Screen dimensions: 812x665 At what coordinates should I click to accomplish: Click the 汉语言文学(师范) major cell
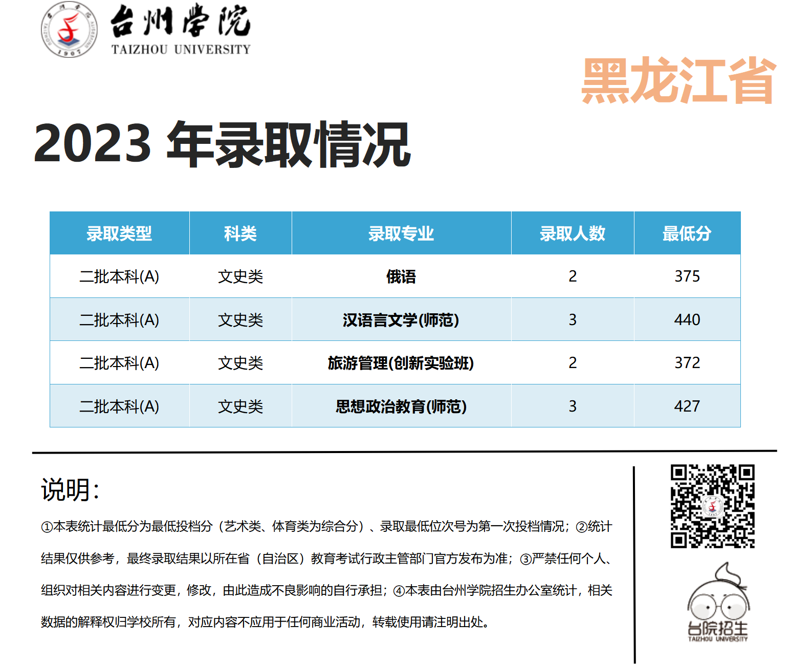(401, 320)
